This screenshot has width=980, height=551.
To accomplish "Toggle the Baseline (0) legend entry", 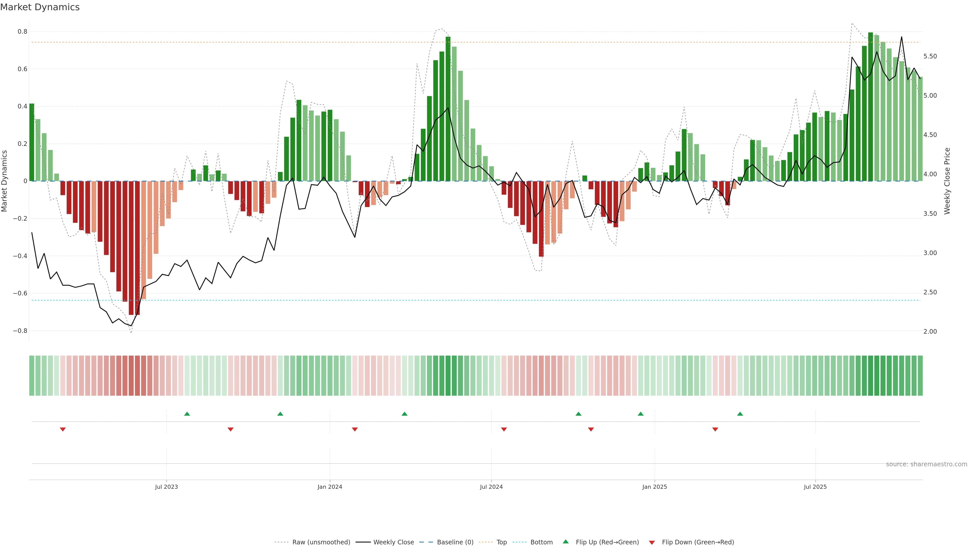I will (455, 542).
